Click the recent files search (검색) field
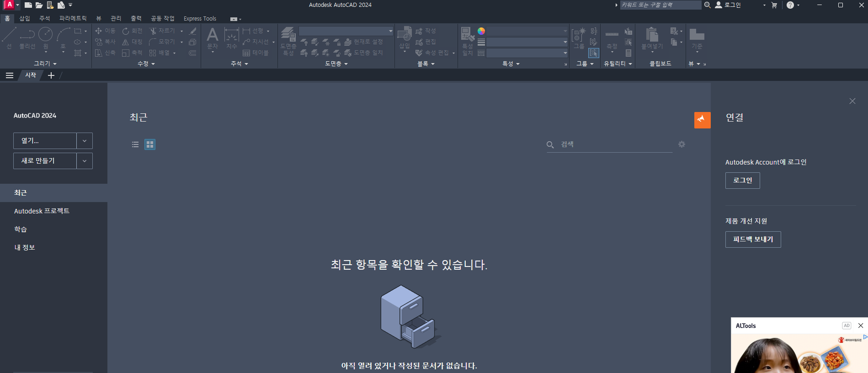This screenshot has width=868, height=373. 609,144
